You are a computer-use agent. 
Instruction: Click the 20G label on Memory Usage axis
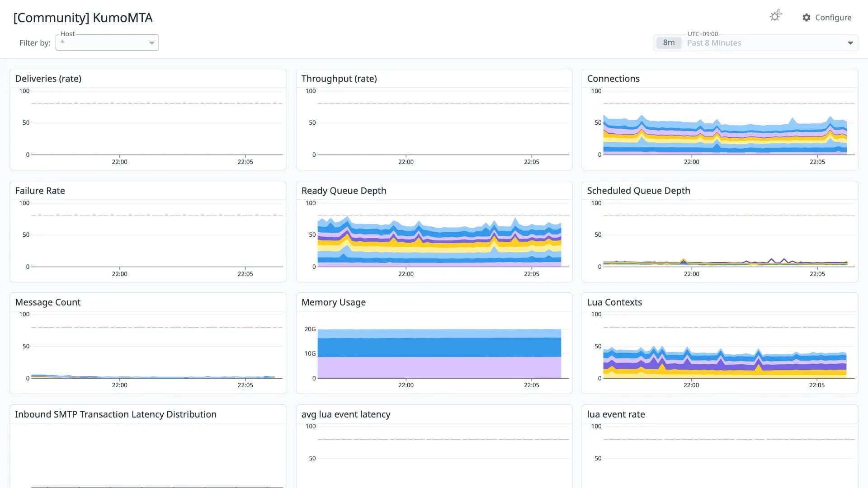310,329
